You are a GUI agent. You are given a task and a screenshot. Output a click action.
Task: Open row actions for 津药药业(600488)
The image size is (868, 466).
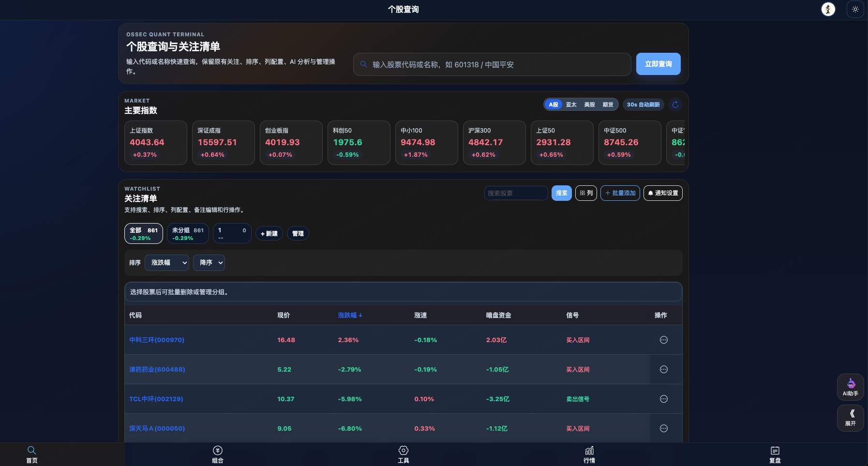tap(664, 369)
